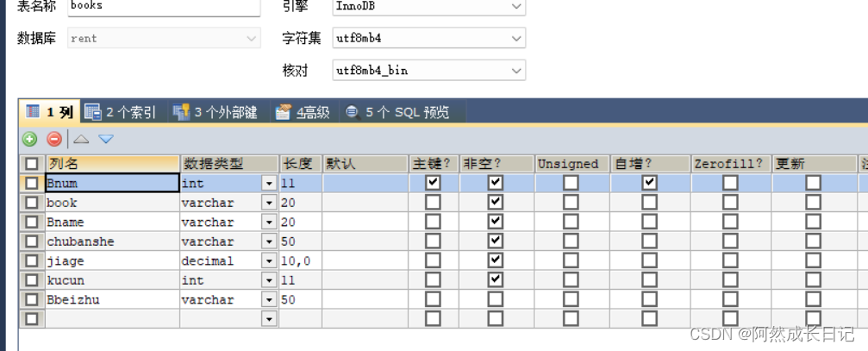This screenshot has height=351, width=868.
Task: Select the Bnum row checkbox
Action: click(x=32, y=183)
